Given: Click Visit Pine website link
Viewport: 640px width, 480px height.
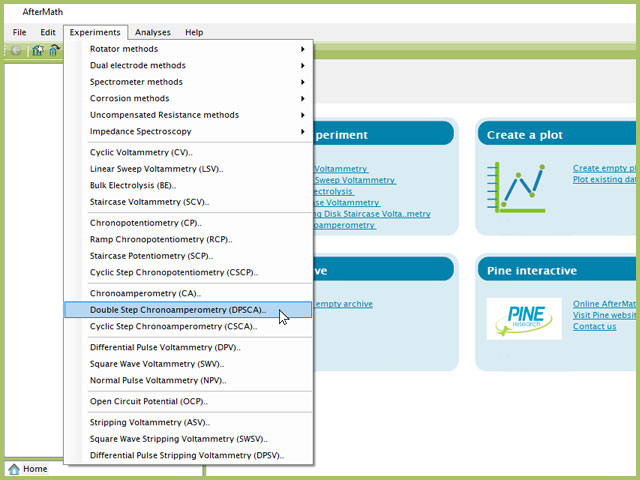Looking at the screenshot, I should coord(604,315).
